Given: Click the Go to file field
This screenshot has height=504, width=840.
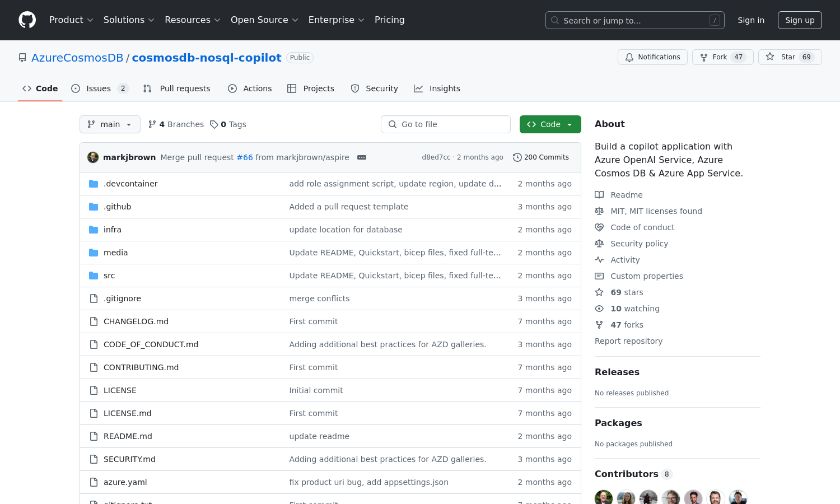Looking at the screenshot, I should [446, 124].
